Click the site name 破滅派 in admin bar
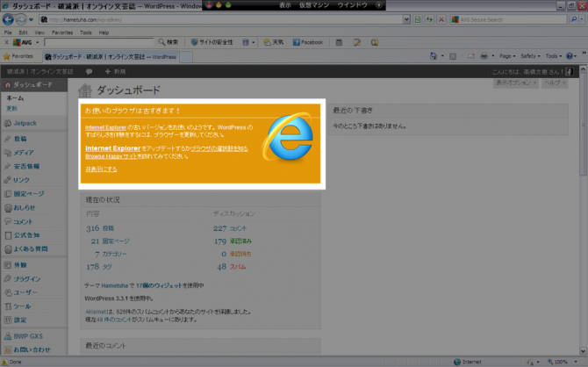Viewport: 588px width, 367px height. 39,71
